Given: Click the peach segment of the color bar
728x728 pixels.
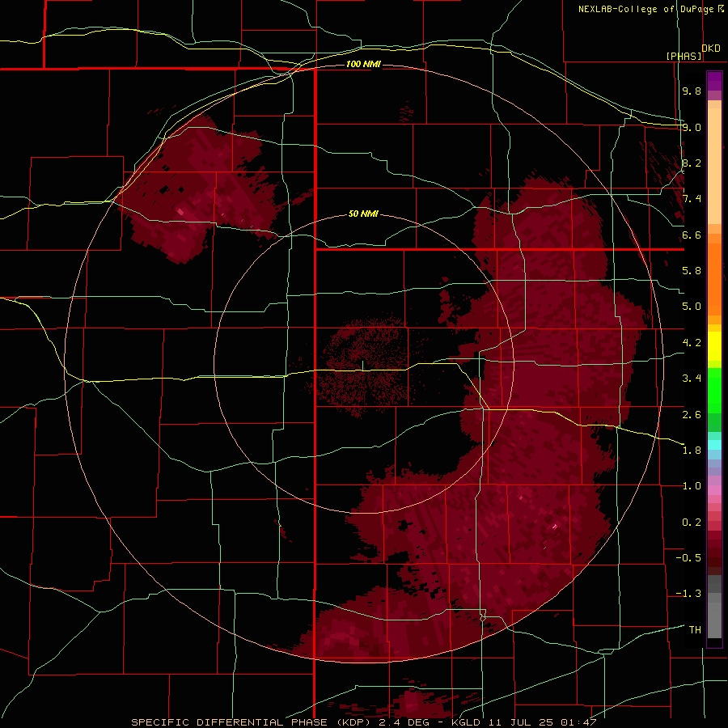Looking at the screenshot, I should (x=714, y=163).
